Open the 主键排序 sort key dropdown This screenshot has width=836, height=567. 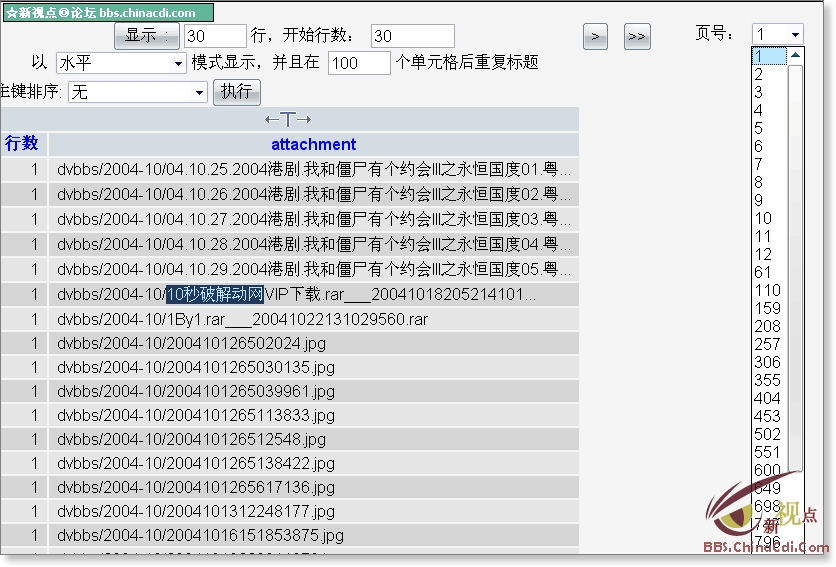(137, 92)
